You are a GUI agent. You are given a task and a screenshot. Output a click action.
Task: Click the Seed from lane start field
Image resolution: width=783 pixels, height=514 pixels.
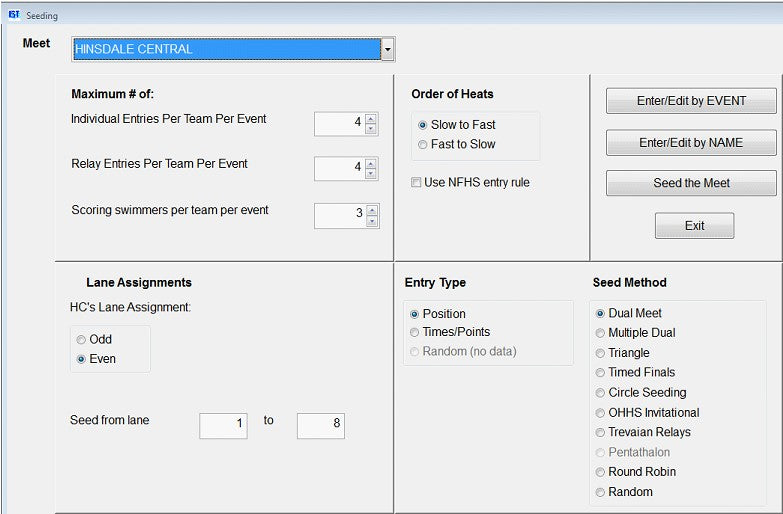[x=223, y=424]
